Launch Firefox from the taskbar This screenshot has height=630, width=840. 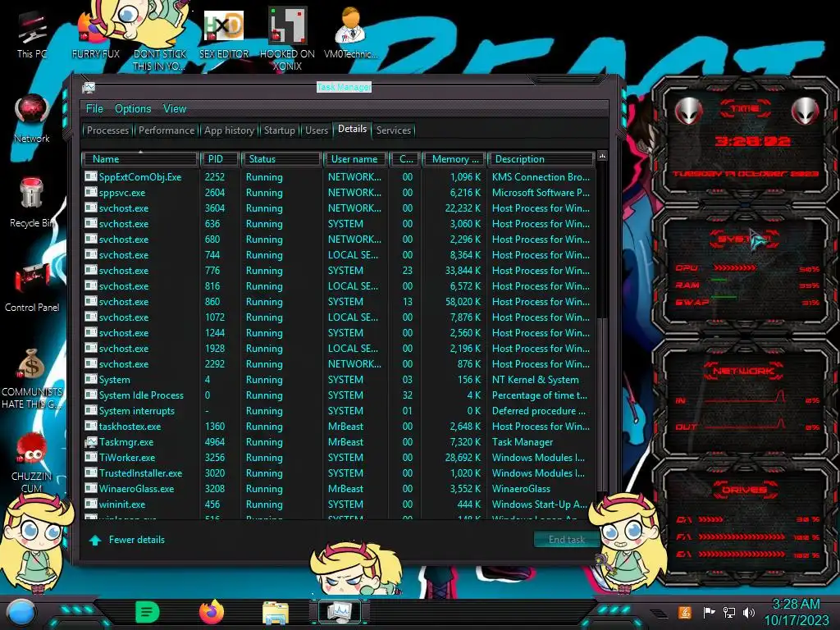click(212, 612)
